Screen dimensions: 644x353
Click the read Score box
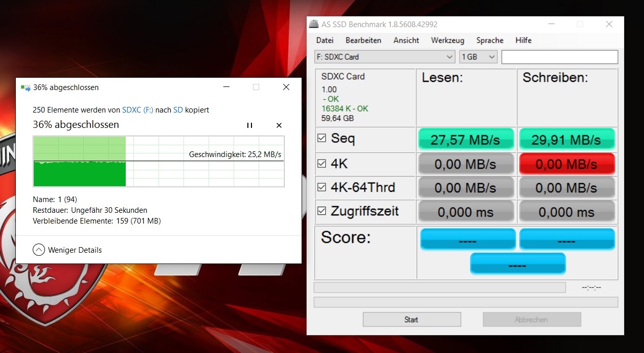pos(468,239)
